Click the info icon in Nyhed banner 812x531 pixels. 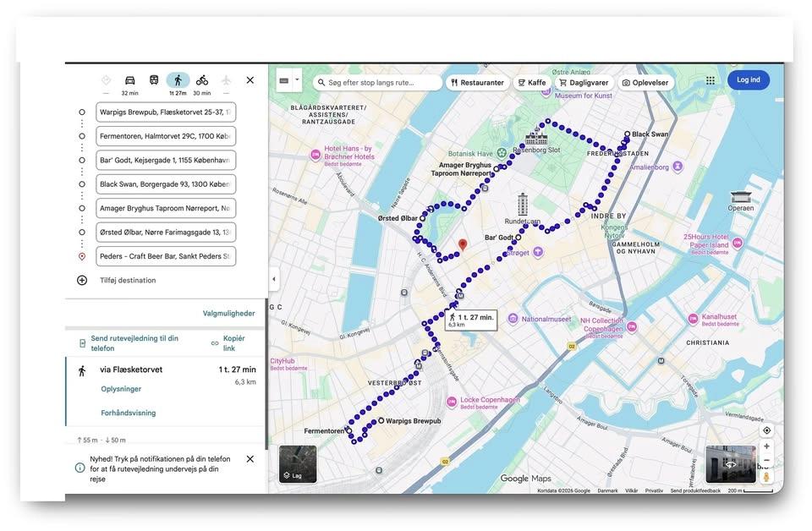point(80,468)
